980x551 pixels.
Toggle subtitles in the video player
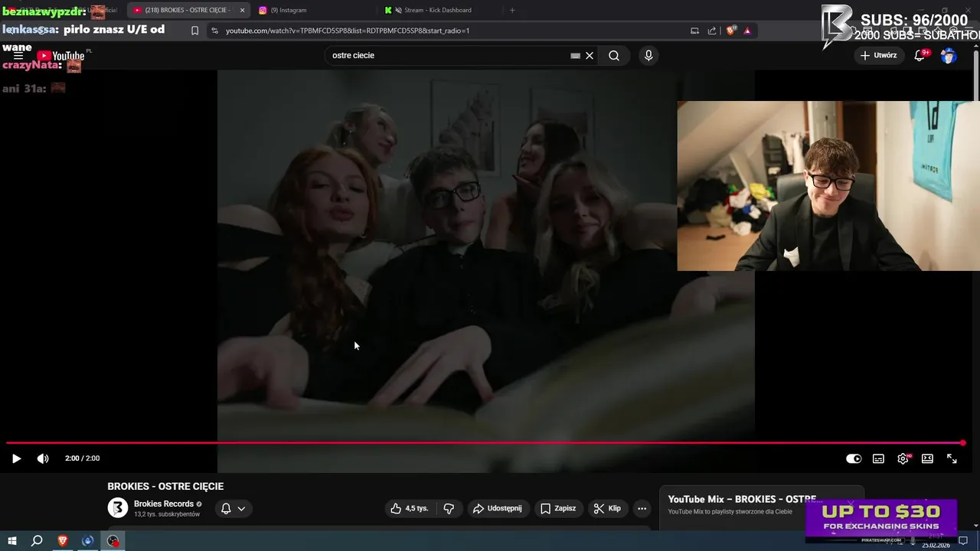click(878, 458)
